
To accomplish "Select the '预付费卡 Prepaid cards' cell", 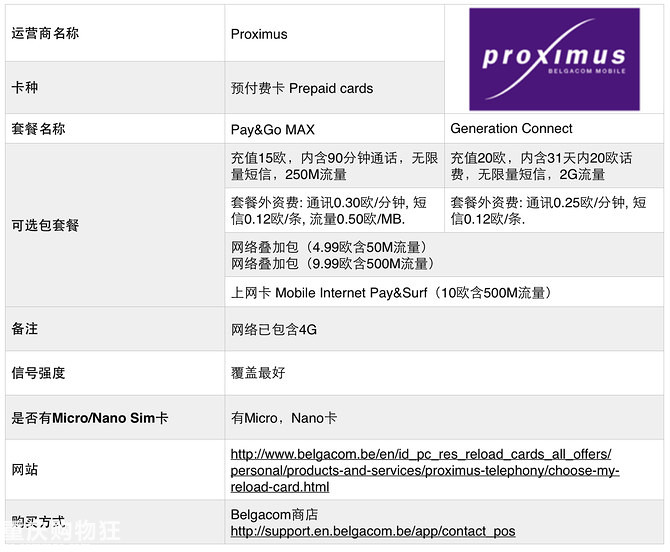I will (x=335, y=88).
